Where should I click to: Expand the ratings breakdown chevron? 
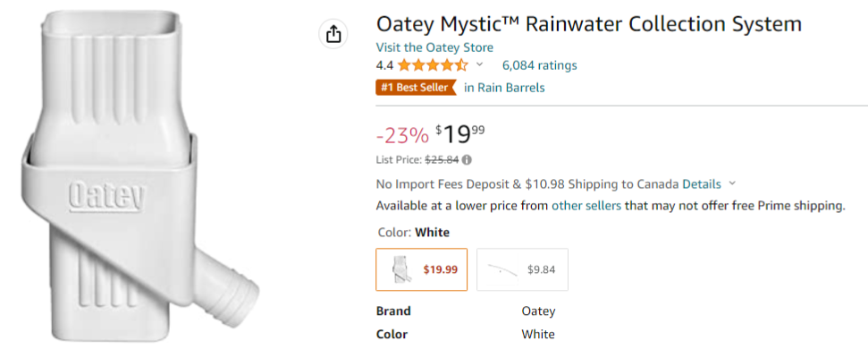point(479,64)
